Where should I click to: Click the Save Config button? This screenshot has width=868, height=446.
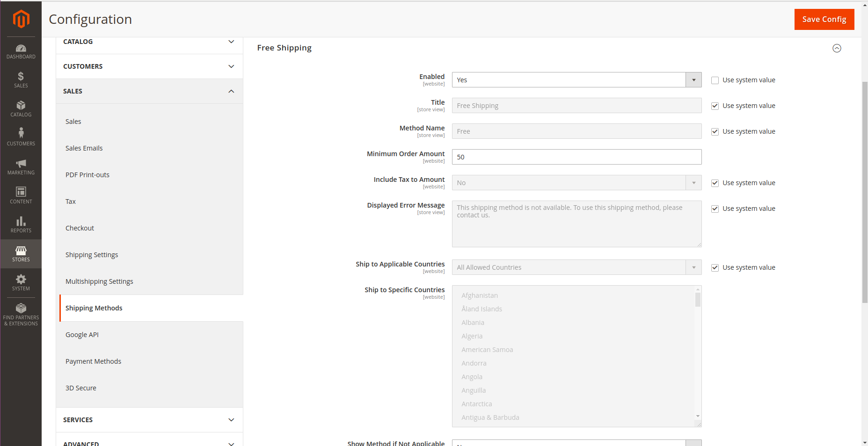(824, 19)
